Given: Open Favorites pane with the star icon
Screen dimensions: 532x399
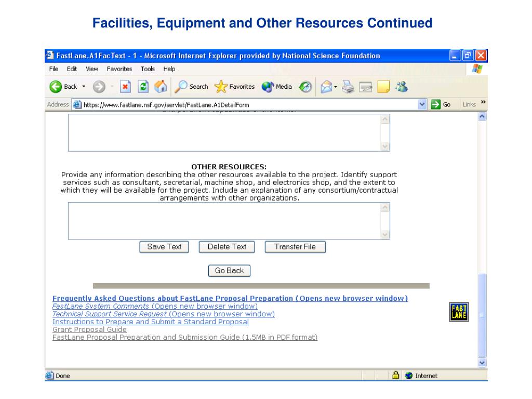Looking at the screenshot, I should (x=220, y=87).
